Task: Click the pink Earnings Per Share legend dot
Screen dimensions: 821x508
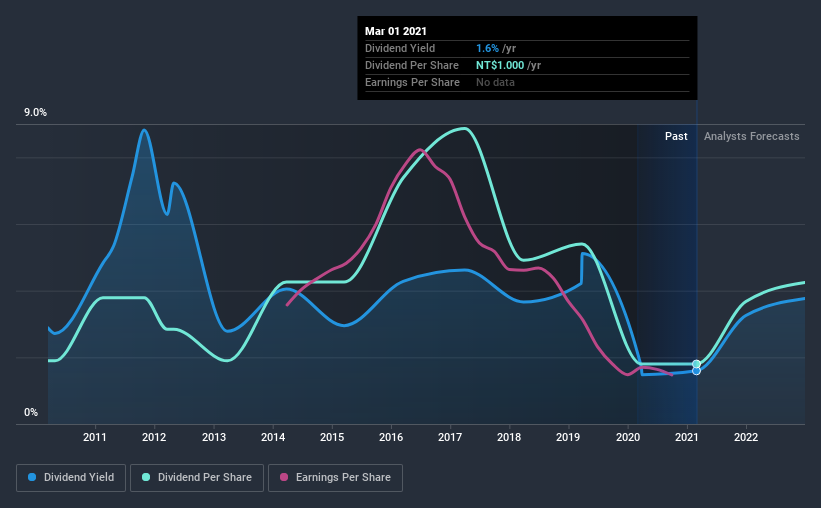Action: click(284, 477)
